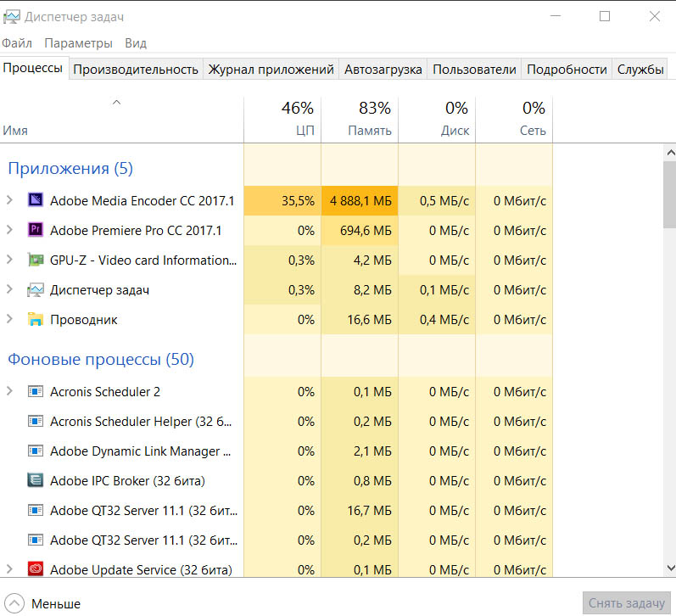Expand the Adobe Update Service row
Image resolution: width=676 pixels, height=616 pixels.
point(9,569)
